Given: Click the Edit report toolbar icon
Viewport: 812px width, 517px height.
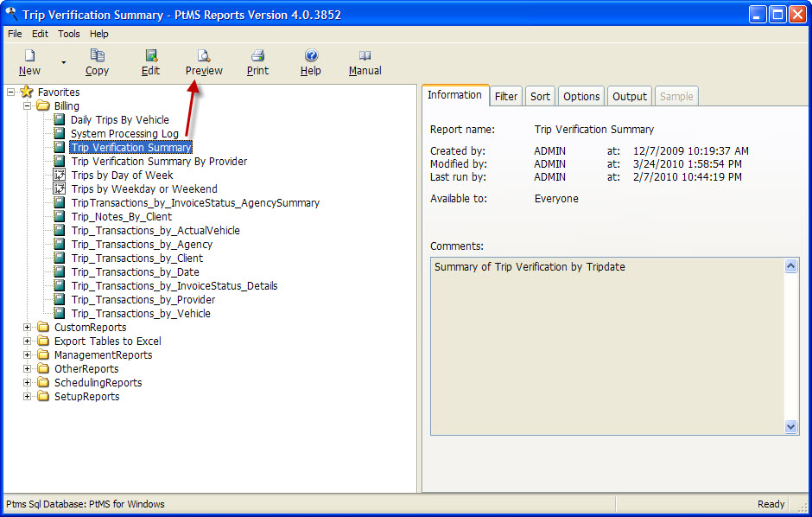Looking at the screenshot, I should 150,55.
